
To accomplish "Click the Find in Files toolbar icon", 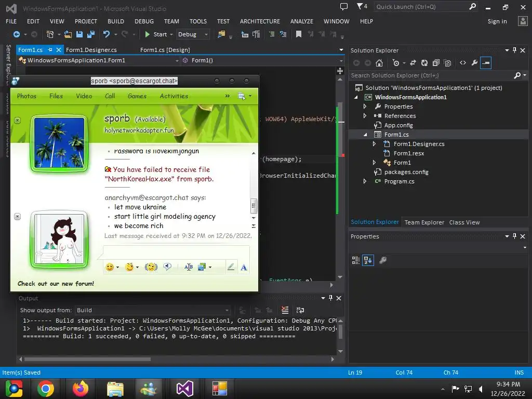I will pos(221,34).
